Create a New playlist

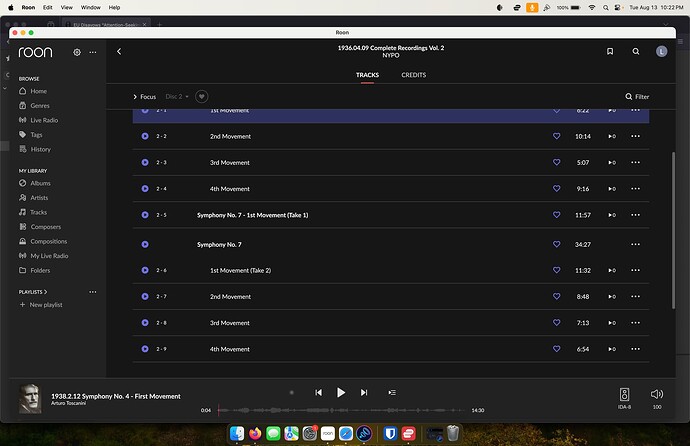click(x=41, y=305)
